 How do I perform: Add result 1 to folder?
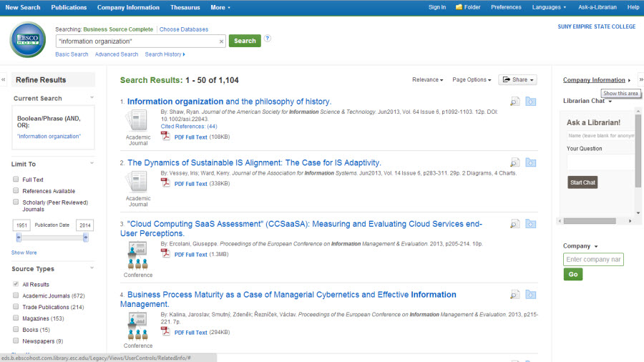(x=531, y=102)
